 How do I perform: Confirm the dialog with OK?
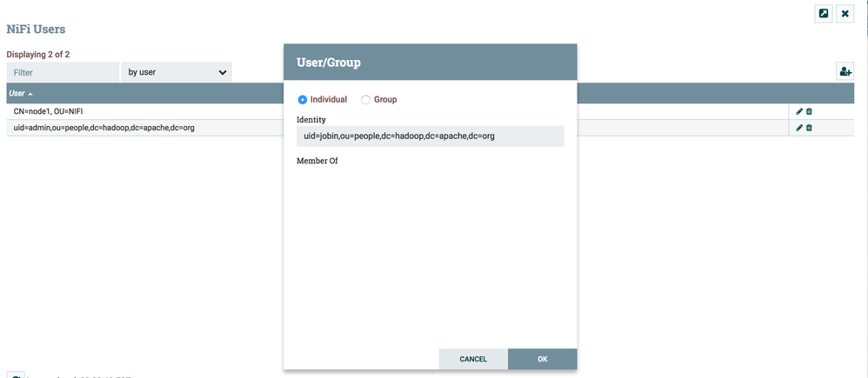pyautogui.click(x=543, y=359)
